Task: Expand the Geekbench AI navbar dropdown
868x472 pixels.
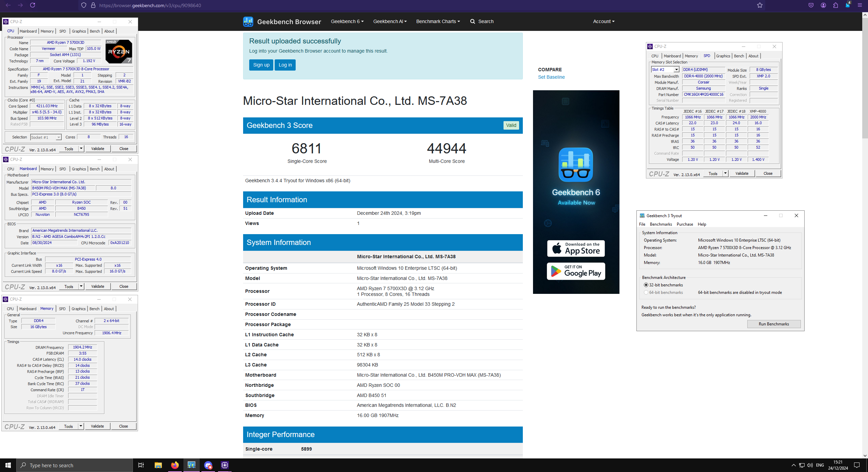Action: 390,21
